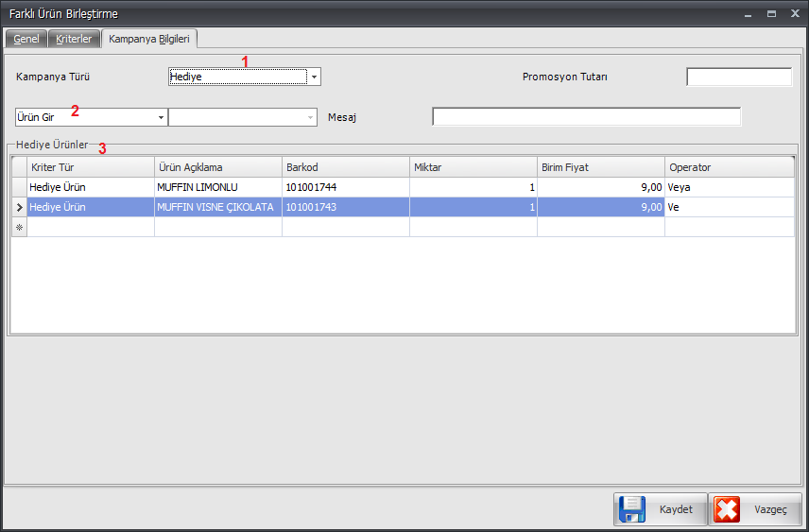
Task: Click inside the Promosyon Tutarı field
Action: coord(738,77)
